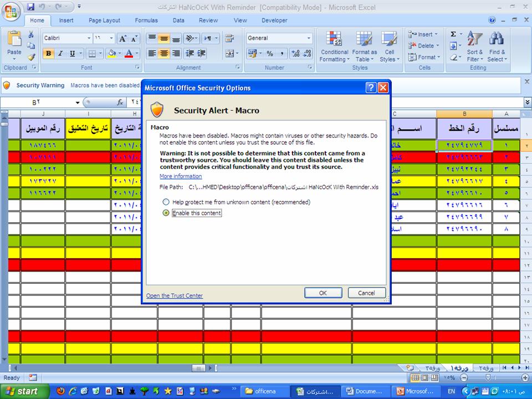532x399 pixels.
Task: Apply italic formatting
Action: click(60, 54)
